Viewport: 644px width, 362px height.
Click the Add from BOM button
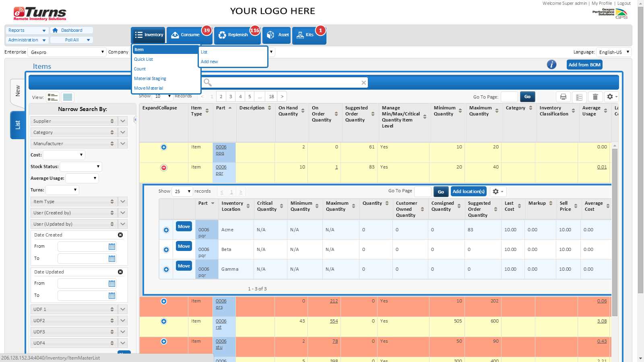tap(584, 65)
